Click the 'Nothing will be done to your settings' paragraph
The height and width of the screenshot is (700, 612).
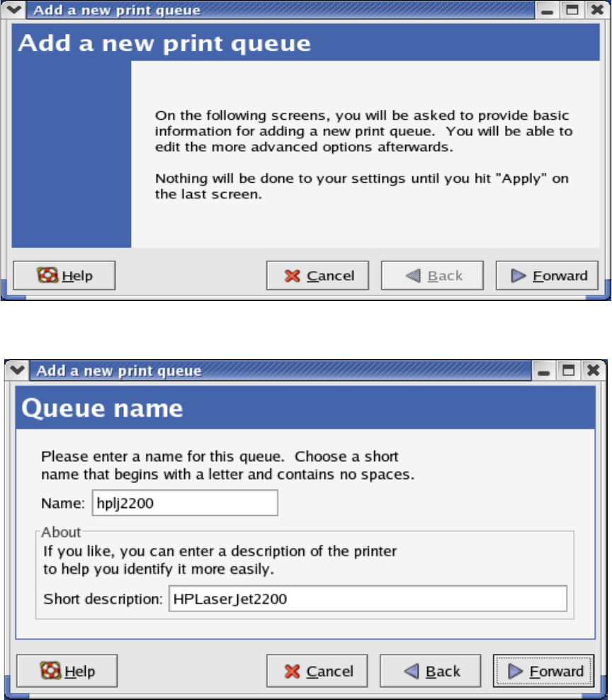[x=361, y=186]
